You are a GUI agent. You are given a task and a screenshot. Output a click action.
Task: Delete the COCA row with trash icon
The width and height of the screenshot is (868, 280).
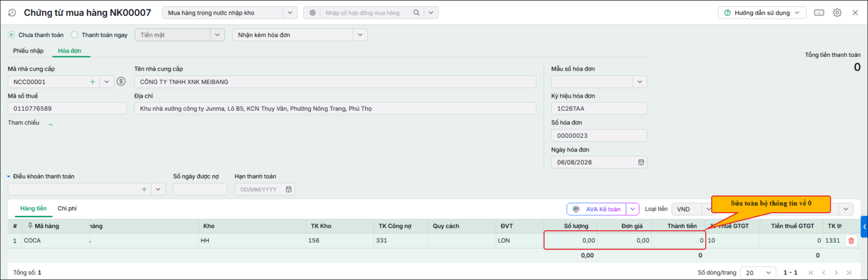click(851, 241)
